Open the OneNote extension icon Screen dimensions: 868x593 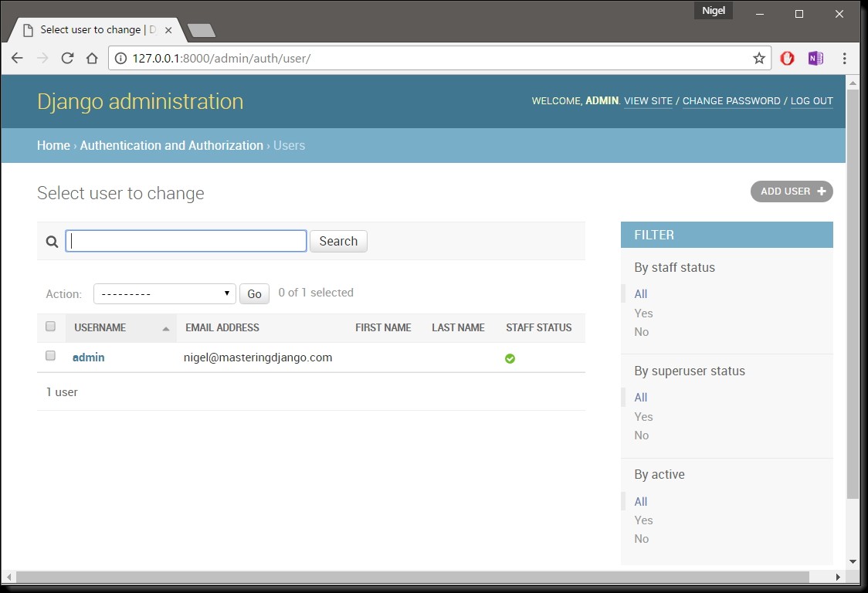coord(815,59)
